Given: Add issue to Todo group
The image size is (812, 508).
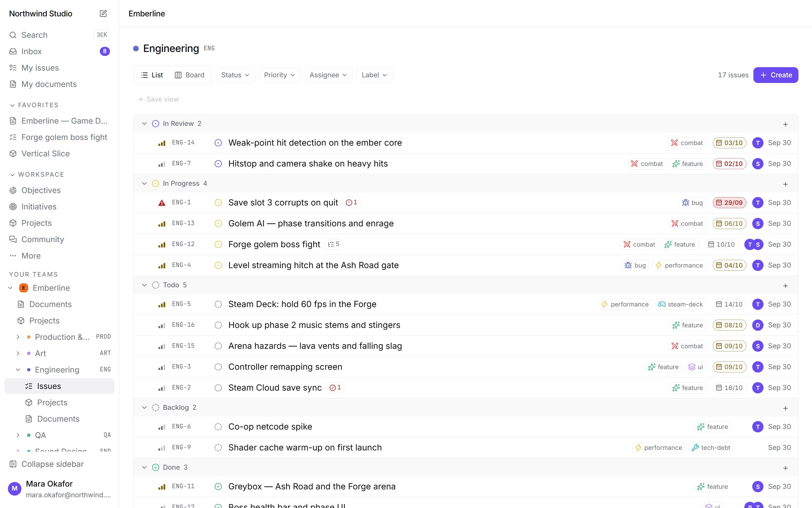Looking at the screenshot, I should (785, 286).
